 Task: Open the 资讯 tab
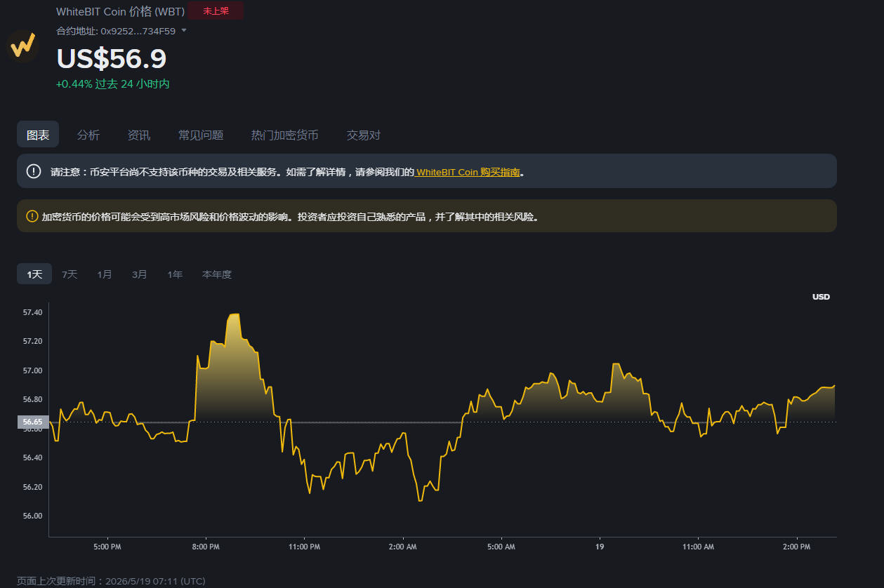click(139, 135)
